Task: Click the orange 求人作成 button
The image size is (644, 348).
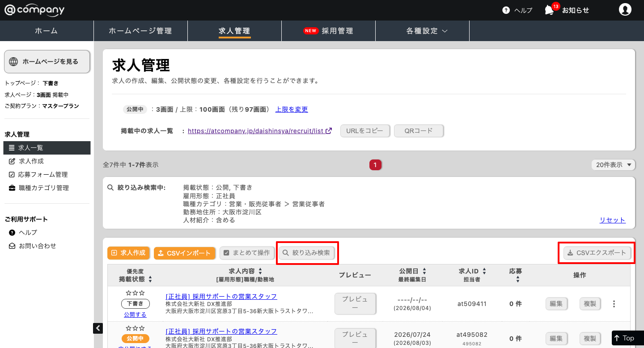Action: [128, 253]
